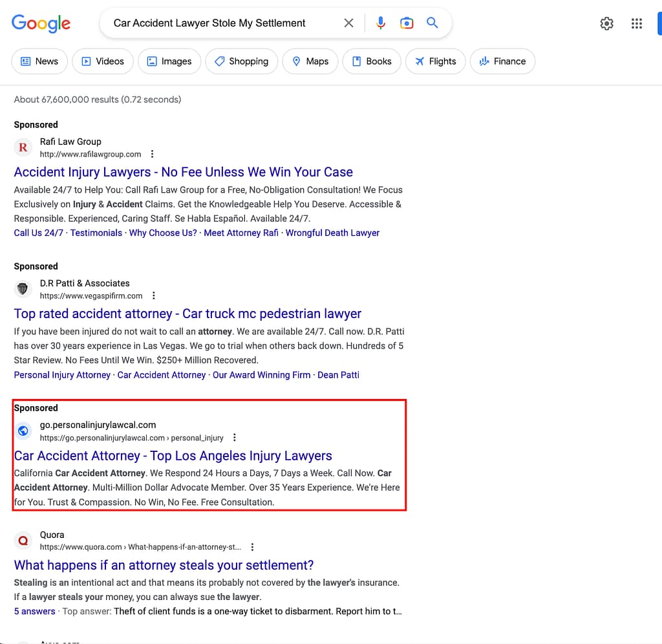Click the http://www.rafilawgroup.com URL
This screenshot has width=662, height=644.
[x=91, y=154]
